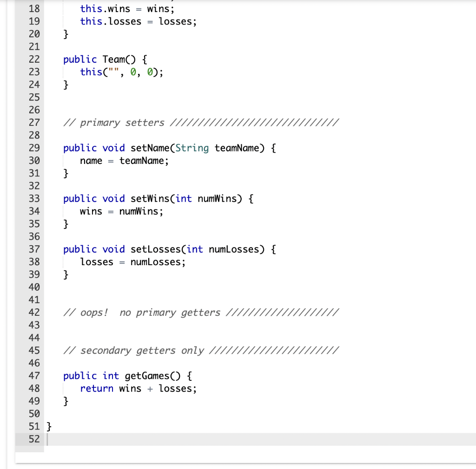476x469 pixels.
Task: Click line number 51 in the gutter
Action: [x=34, y=426]
